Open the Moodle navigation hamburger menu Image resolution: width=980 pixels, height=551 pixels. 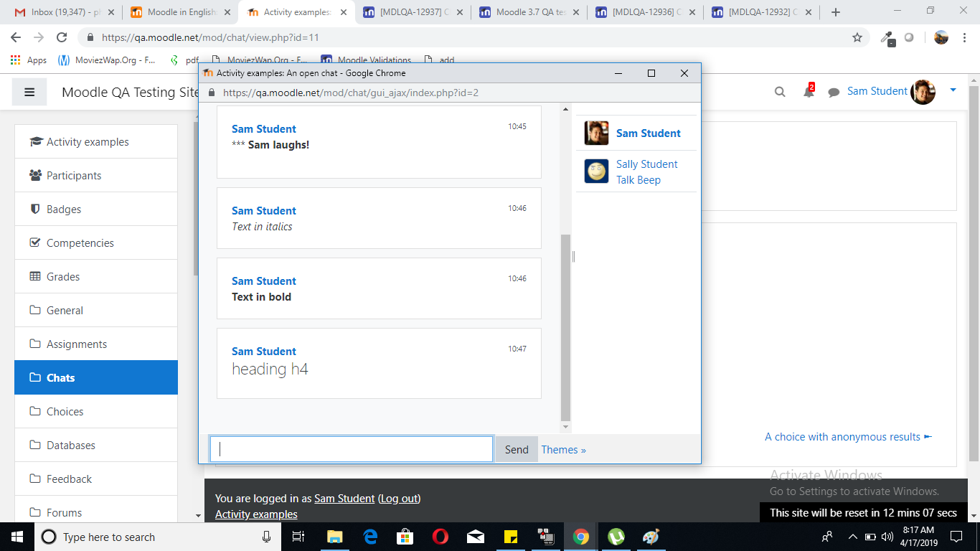29,92
